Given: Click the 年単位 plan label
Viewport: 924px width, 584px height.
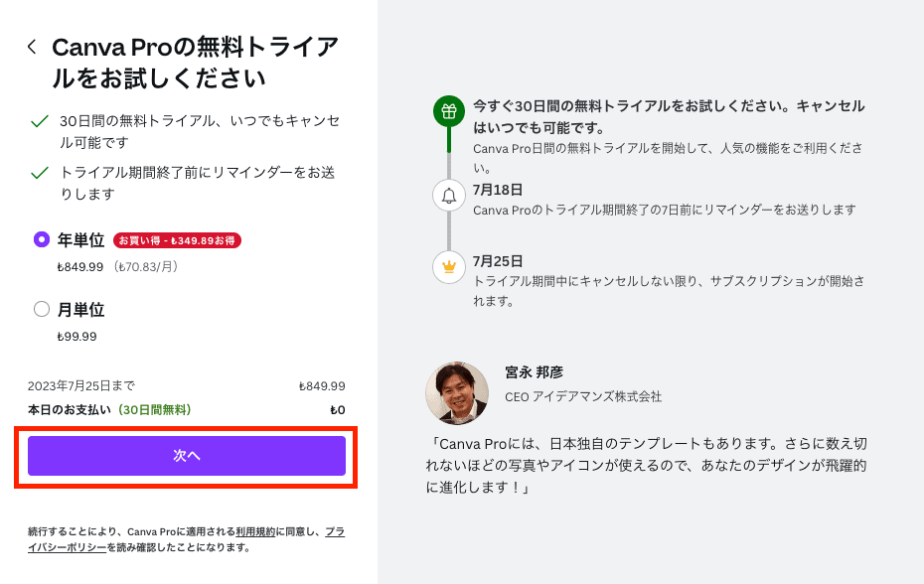Looking at the screenshot, I should point(80,239).
